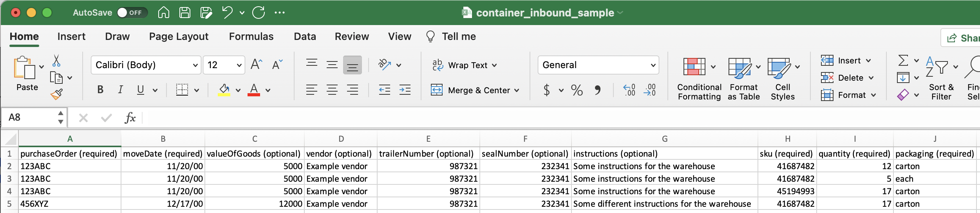The image size is (980, 213).
Task: Click the Undo arrow icon
Action: tap(228, 13)
